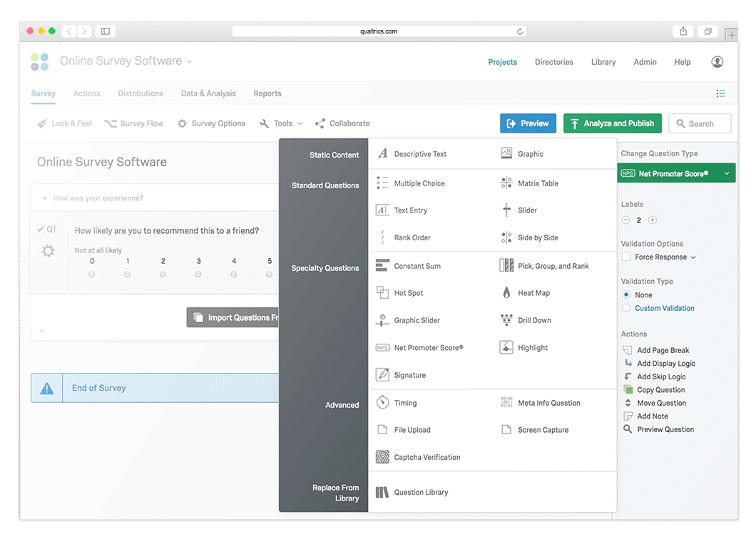The height and width of the screenshot is (539, 756).
Task: Expand the Net Promoter Score type dropdown
Action: [726, 173]
